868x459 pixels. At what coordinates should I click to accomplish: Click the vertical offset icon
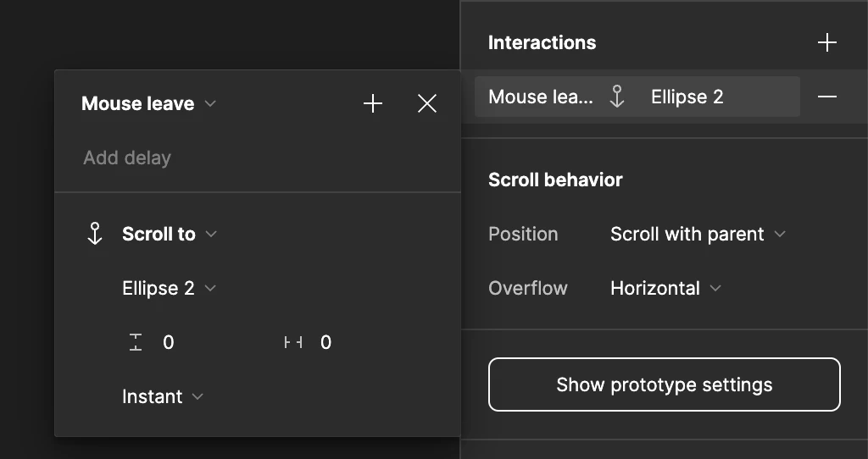click(136, 343)
